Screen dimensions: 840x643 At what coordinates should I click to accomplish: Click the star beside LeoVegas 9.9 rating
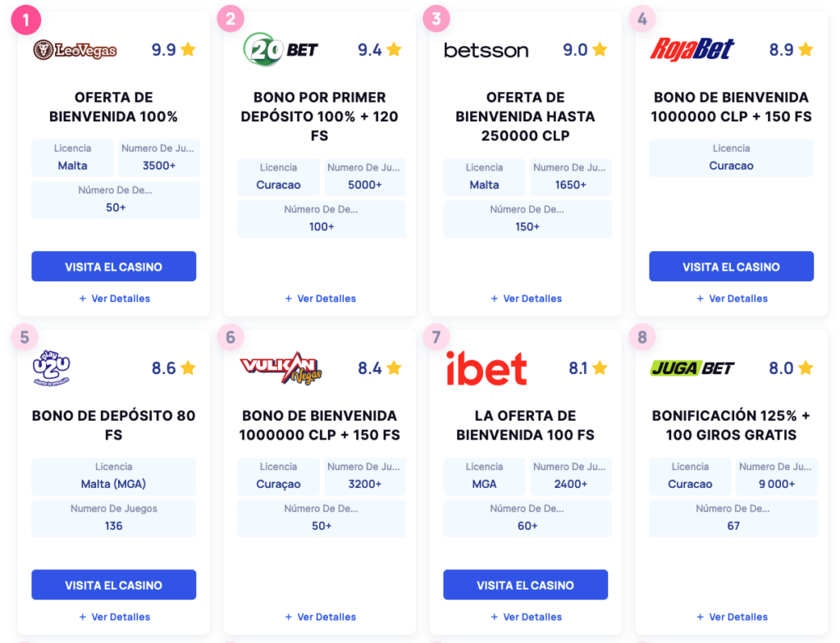(x=188, y=50)
